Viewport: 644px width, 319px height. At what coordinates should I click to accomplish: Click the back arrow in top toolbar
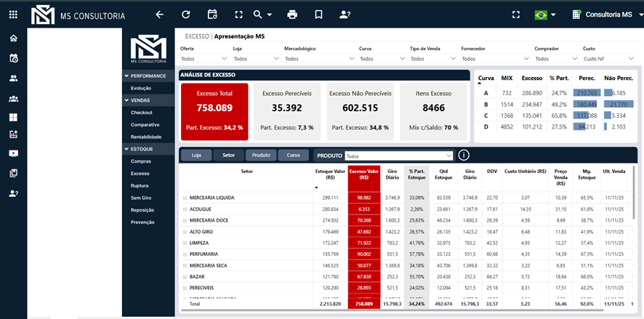(x=160, y=15)
